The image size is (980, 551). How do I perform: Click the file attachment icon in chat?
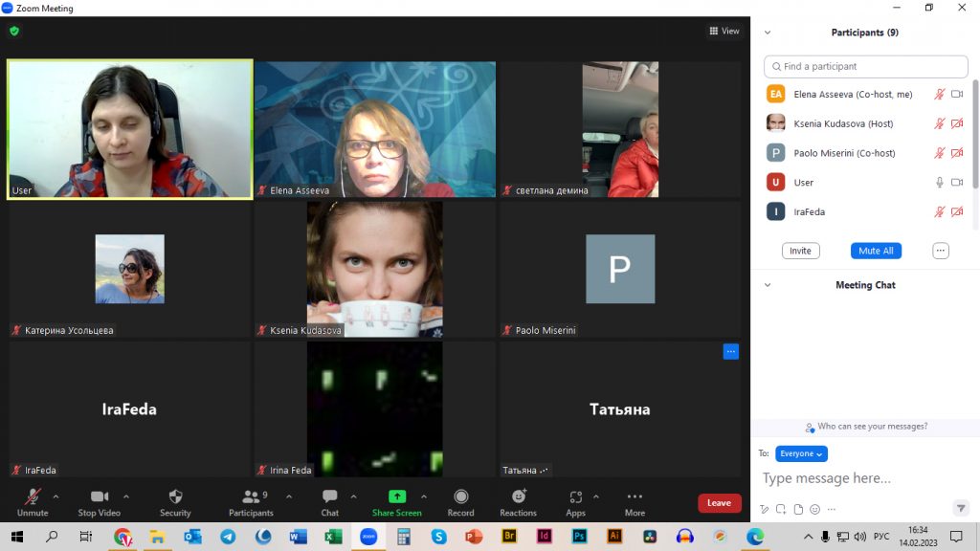coord(798,509)
